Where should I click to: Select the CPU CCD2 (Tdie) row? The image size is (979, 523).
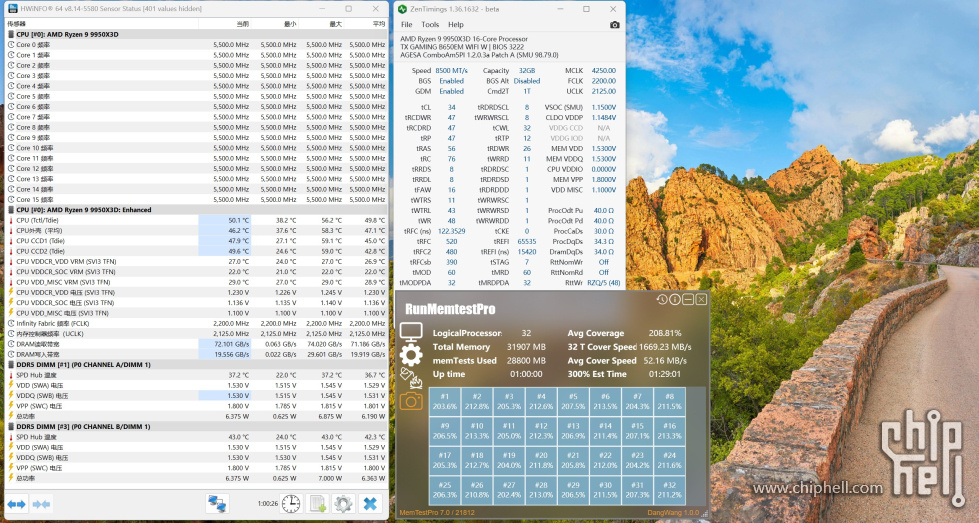tap(196, 251)
